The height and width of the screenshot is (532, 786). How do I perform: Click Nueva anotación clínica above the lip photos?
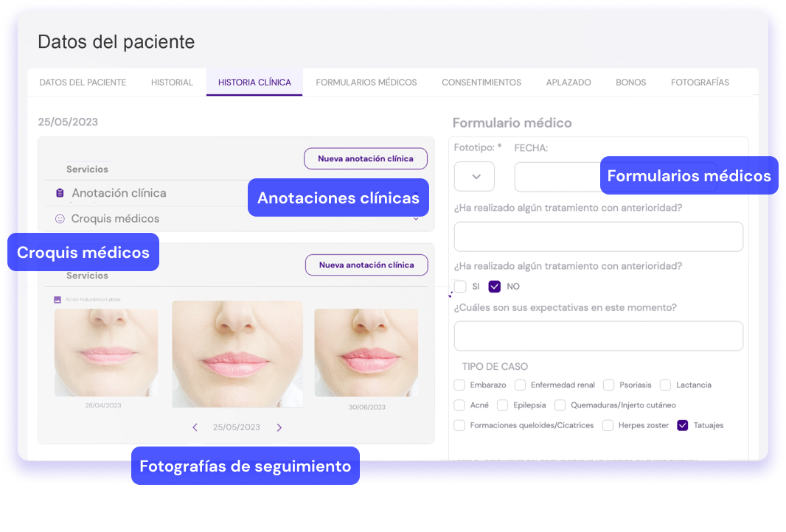[366, 265]
